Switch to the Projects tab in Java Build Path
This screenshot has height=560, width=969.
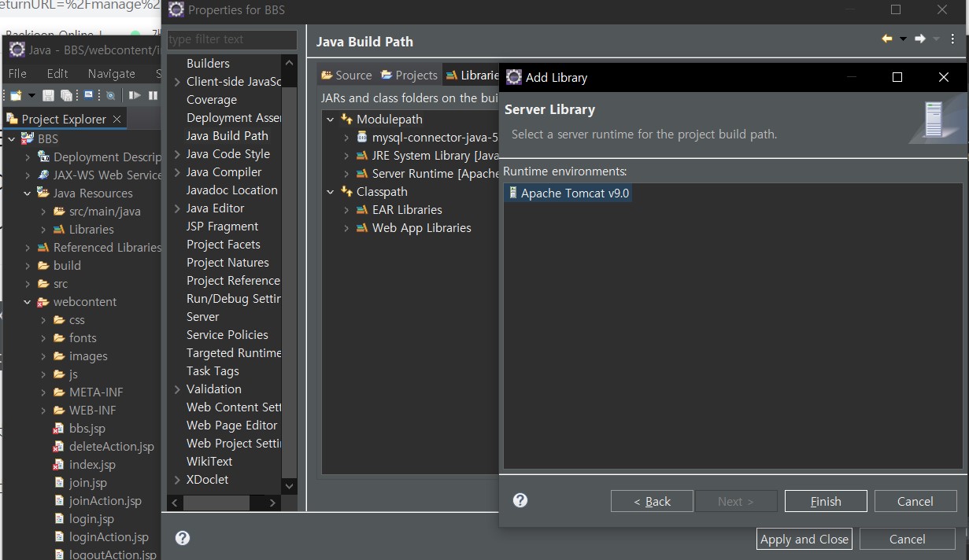(x=409, y=76)
